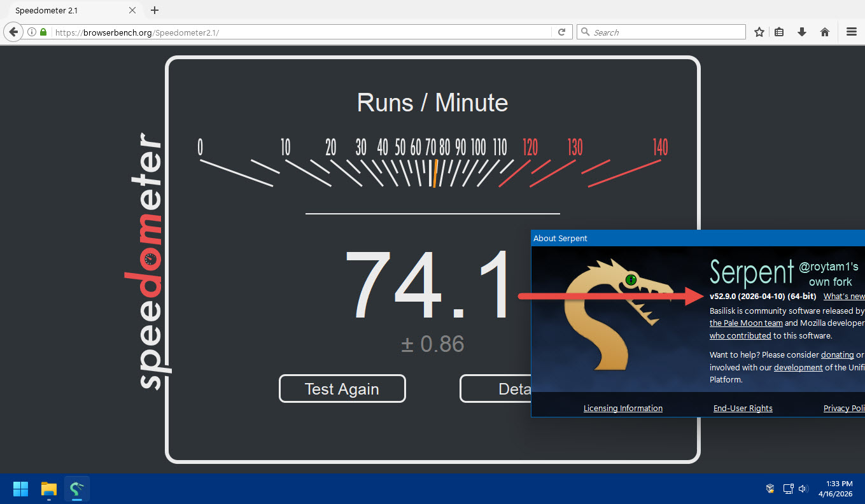Click the Test Again button
The height and width of the screenshot is (504, 865).
click(342, 389)
